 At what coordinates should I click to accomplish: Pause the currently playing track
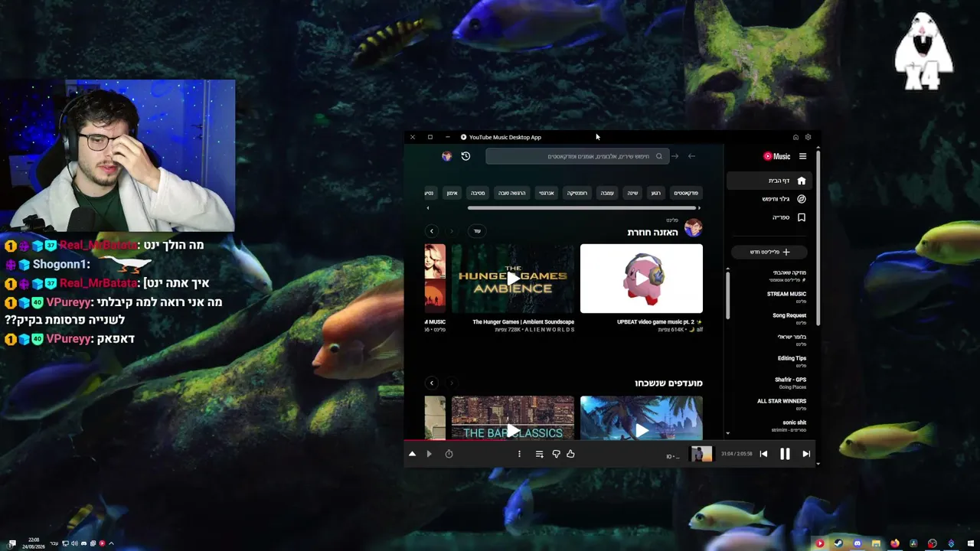click(x=785, y=454)
